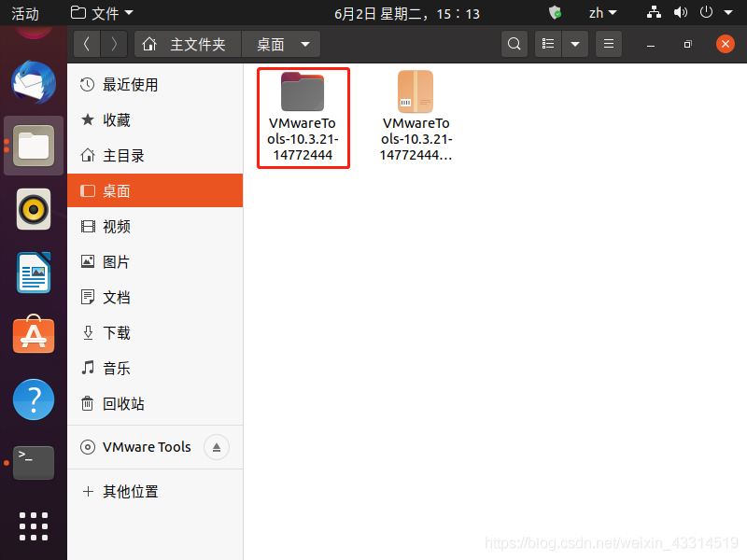Open the 文件 application menu
This screenshot has height=560, width=747.
pos(103,13)
